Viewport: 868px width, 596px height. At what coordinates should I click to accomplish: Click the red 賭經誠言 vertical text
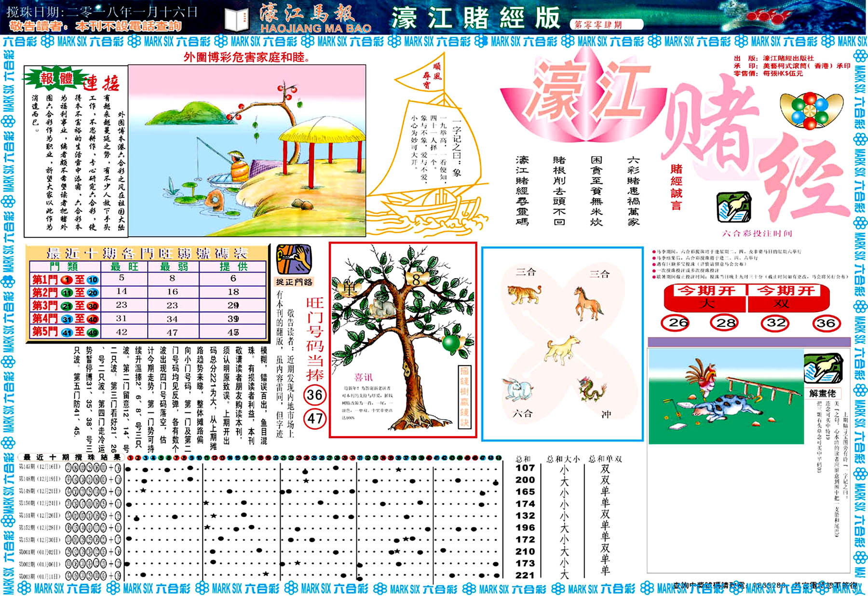coord(676,187)
